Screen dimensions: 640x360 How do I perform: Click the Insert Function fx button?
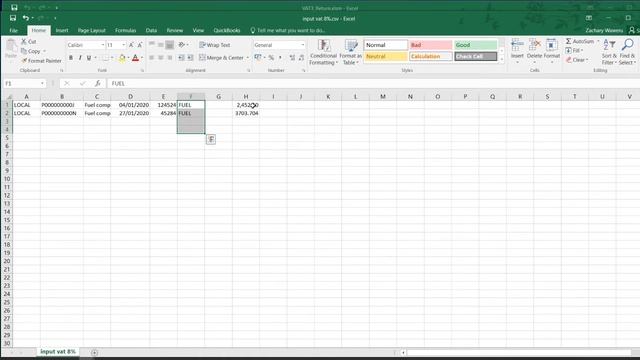(x=98, y=83)
